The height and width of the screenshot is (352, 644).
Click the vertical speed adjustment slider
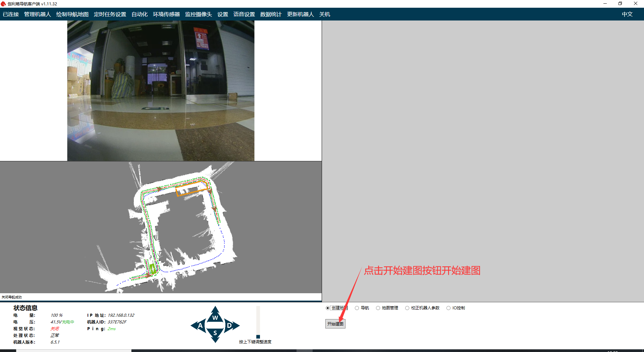click(x=258, y=322)
